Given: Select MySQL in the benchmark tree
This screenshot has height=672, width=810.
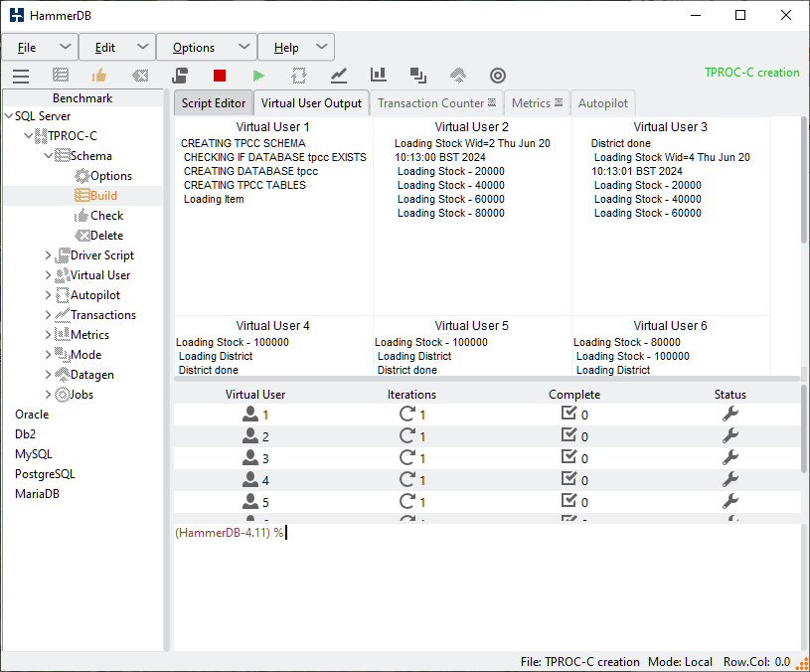Looking at the screenshot, I should [34, 454].
